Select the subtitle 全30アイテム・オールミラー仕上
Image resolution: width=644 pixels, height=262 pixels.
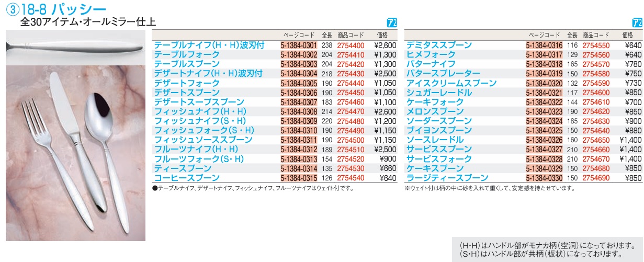[x=88, y=22]
